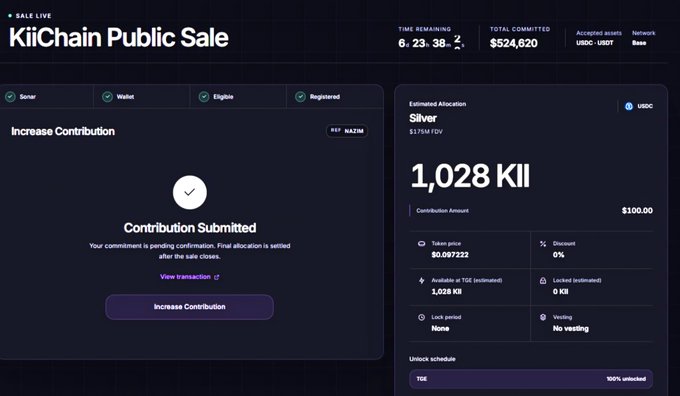680x396 pixels.
Task: Click the $175M FDV text
Action: pyautogui.click(x=426, y=131)
